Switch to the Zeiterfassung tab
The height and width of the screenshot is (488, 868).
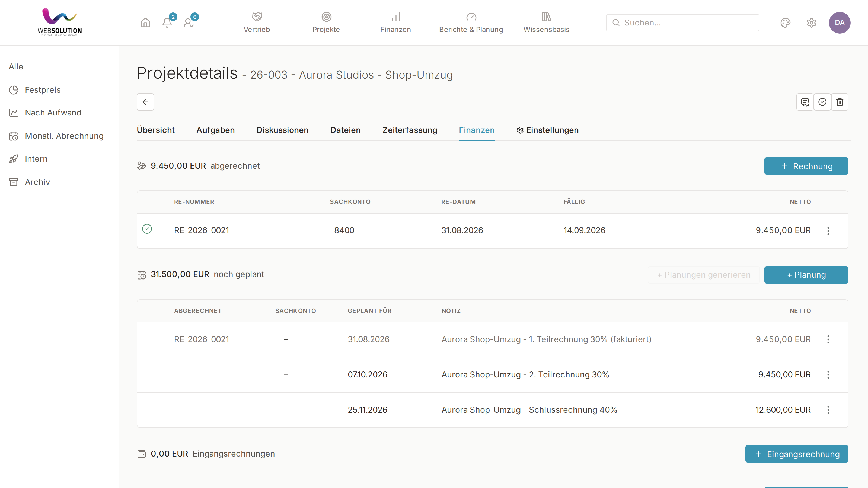click(410, 130)
